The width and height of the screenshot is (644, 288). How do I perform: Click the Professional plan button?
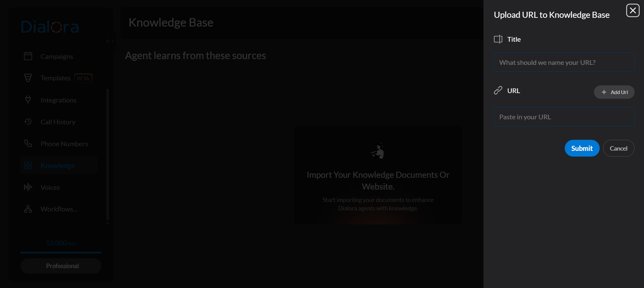click(61, 266)
